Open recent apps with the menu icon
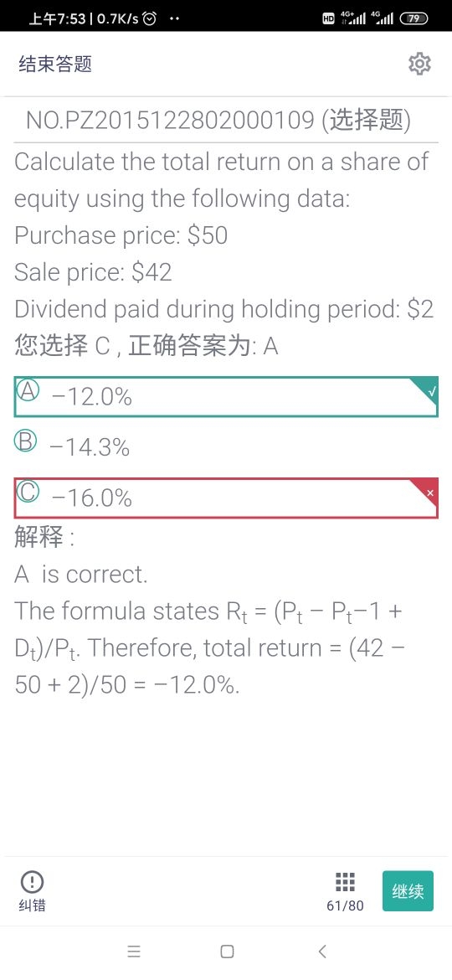This screenshot has width=452, height=980. pos(134,952)
